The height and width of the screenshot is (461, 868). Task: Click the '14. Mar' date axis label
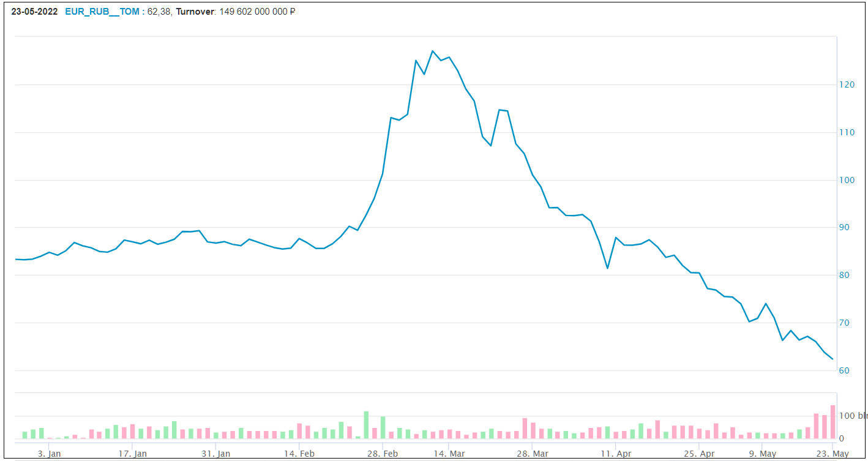click(449, 454)
